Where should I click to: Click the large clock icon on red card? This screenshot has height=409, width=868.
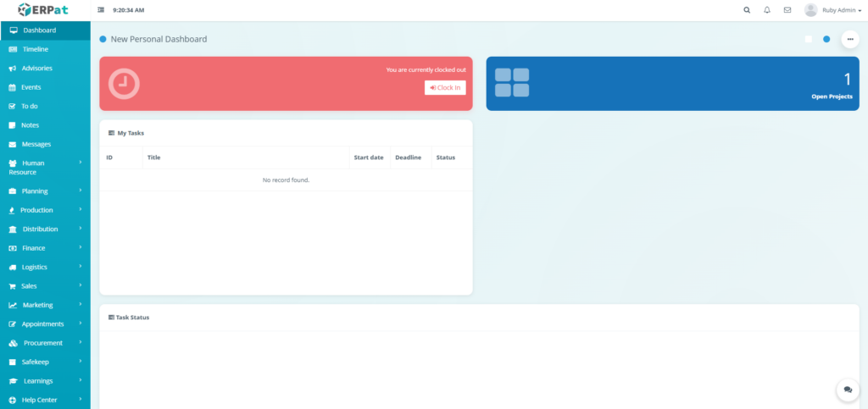(x=124, y=84)
